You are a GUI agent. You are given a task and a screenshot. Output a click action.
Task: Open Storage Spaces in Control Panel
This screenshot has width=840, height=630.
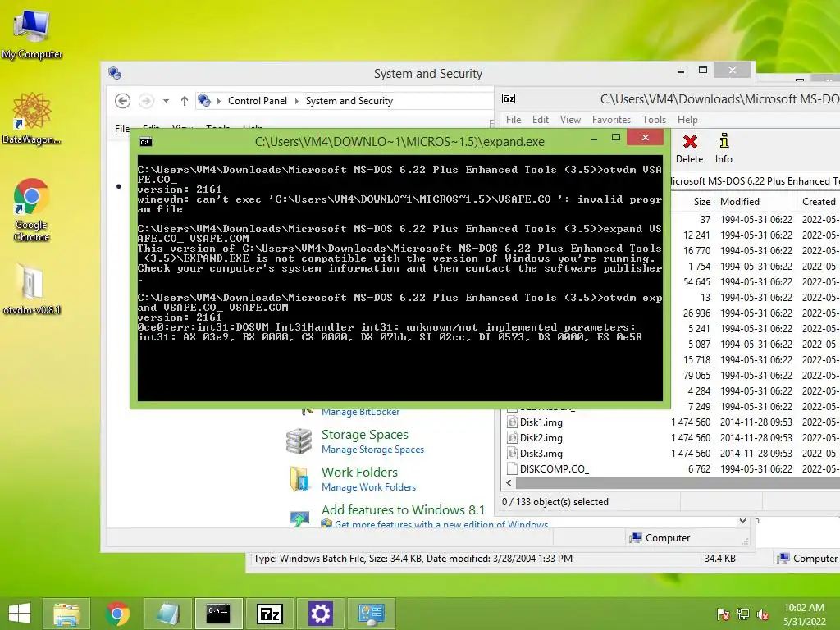pyautogui.click(x=365, y=435)
